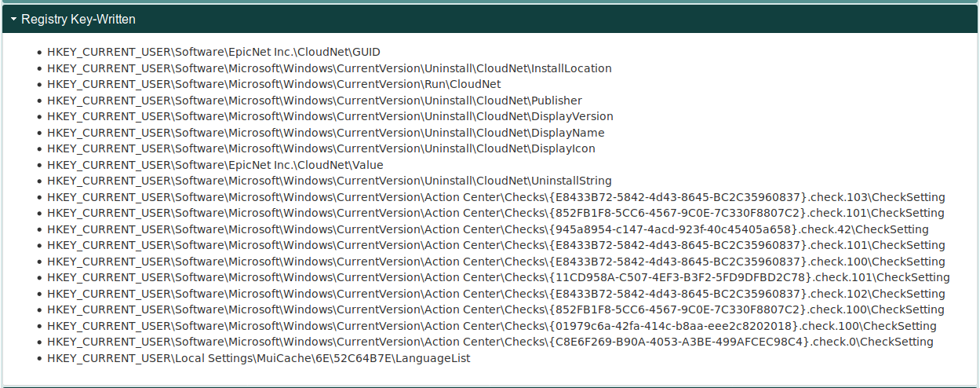The image size is (980, 388).
Task: Select the Uninstall\CloudNet\DisplayIcon entry
Action: click(x=321, y=148)
